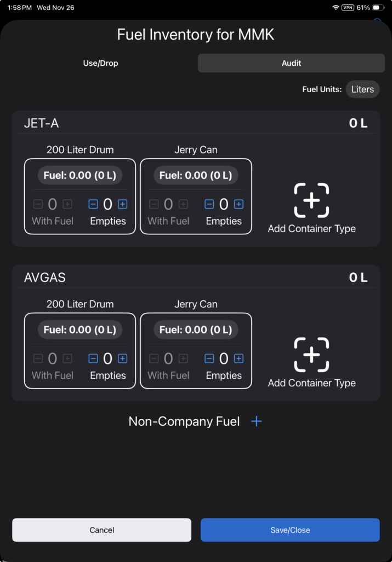
Task: Increase Empties for JET-A Jerry Can
Action: point(238,204)
